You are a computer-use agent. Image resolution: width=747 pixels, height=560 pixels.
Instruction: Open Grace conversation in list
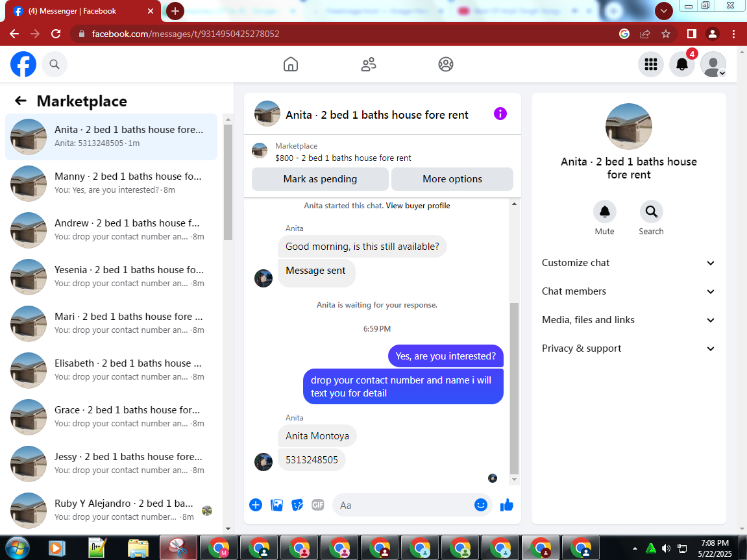111,417
